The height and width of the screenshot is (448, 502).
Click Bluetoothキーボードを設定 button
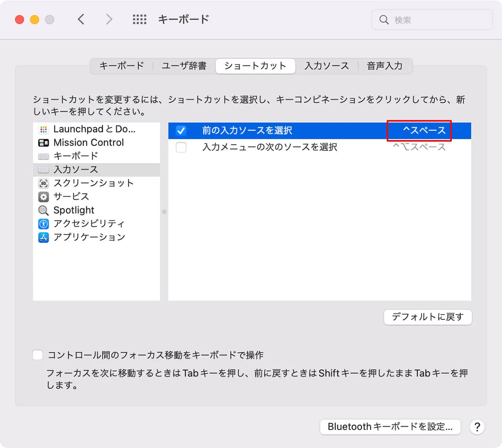pos(390,427)
